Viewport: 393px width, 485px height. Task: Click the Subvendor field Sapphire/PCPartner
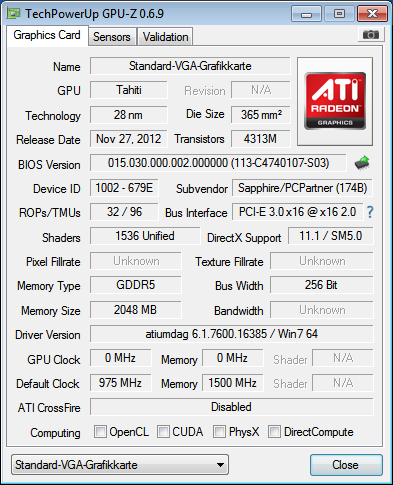click(302, 188)
